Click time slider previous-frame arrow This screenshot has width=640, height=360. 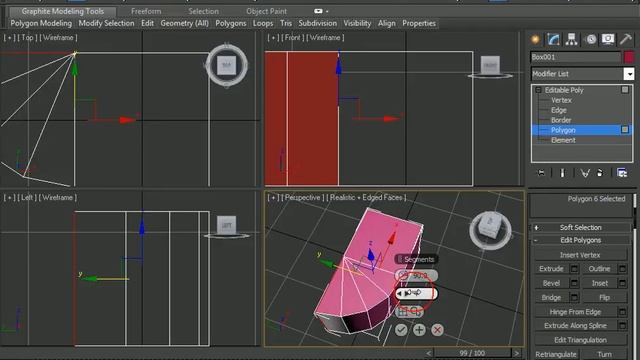click(429, 353)
